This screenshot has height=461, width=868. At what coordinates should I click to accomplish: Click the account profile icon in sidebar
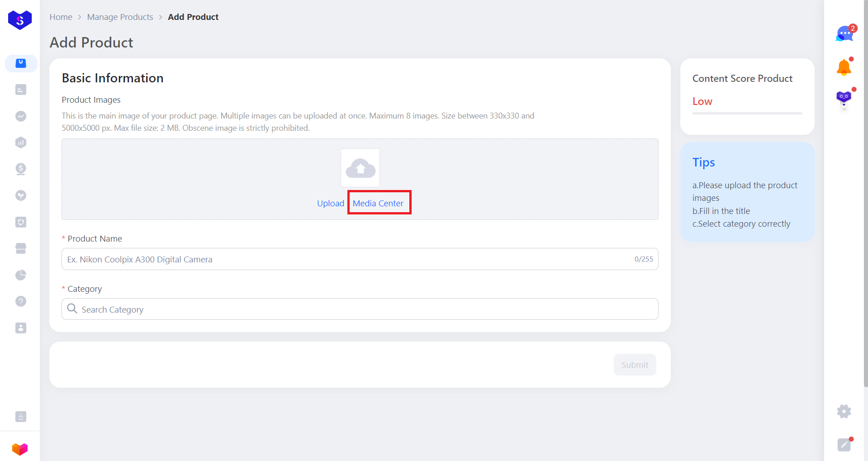20,328
